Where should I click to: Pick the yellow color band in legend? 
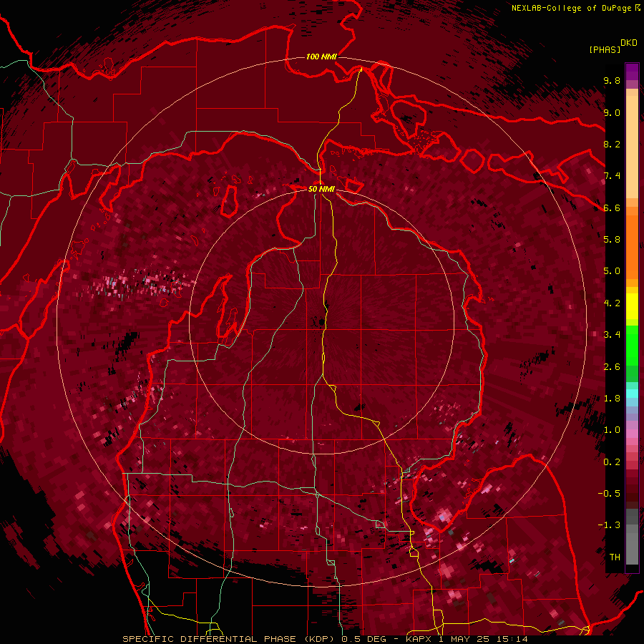click(632, 306)
